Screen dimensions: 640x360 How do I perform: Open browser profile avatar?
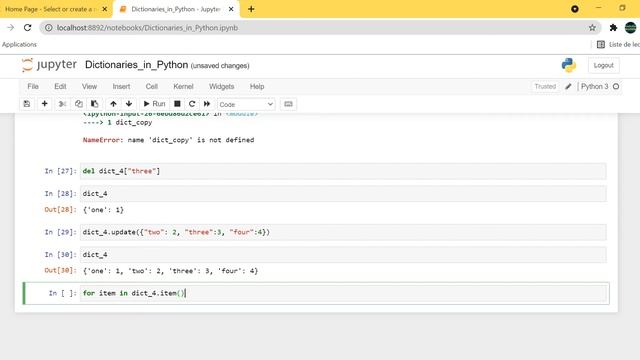[631, 28]
